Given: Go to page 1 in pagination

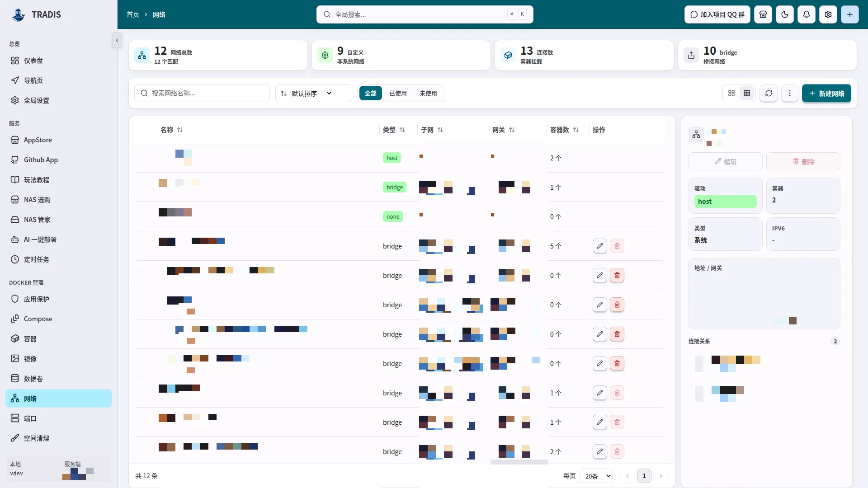Looking at the screenshot, I should click(644, 476).
